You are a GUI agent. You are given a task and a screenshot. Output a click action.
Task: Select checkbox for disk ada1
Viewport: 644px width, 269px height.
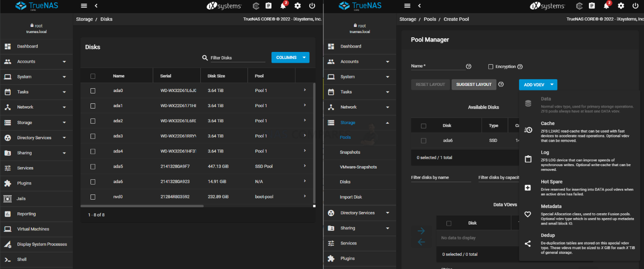point(93,106)
